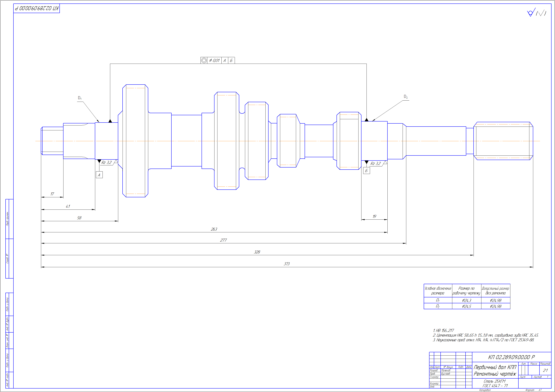Click the ⌀24,3 cell in D1 row
Screen dimensions: 555x392
pos(467,300)
